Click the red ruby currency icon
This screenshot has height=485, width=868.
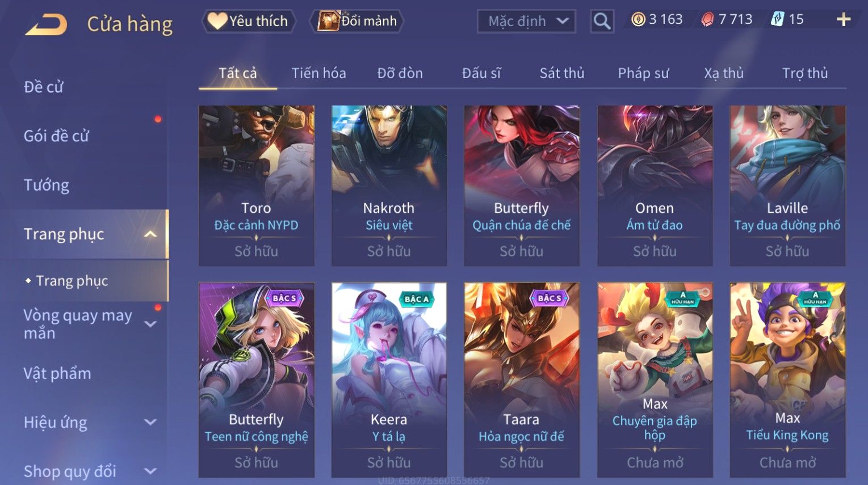[x=707, y=20]
